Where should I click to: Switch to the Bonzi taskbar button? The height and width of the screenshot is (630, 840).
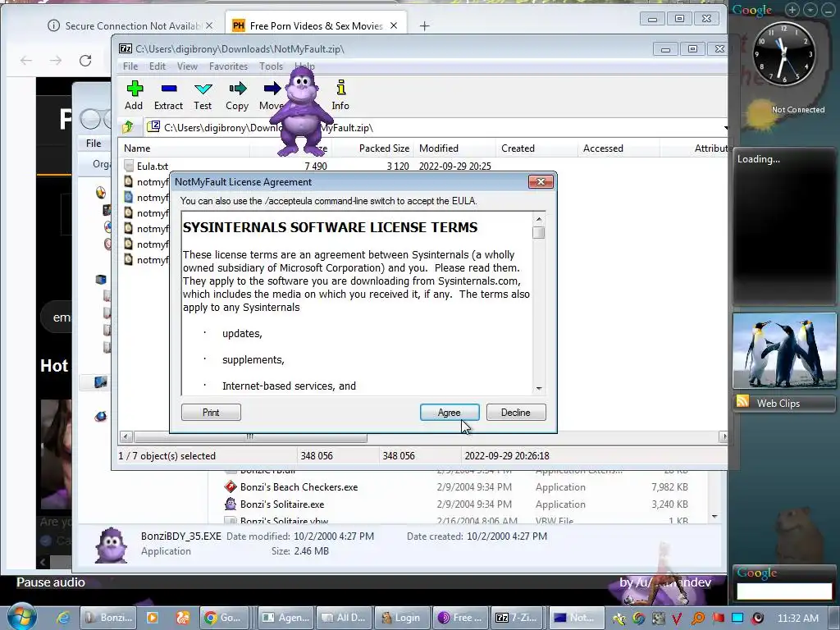pyautogui.click(x=109, y=618)
